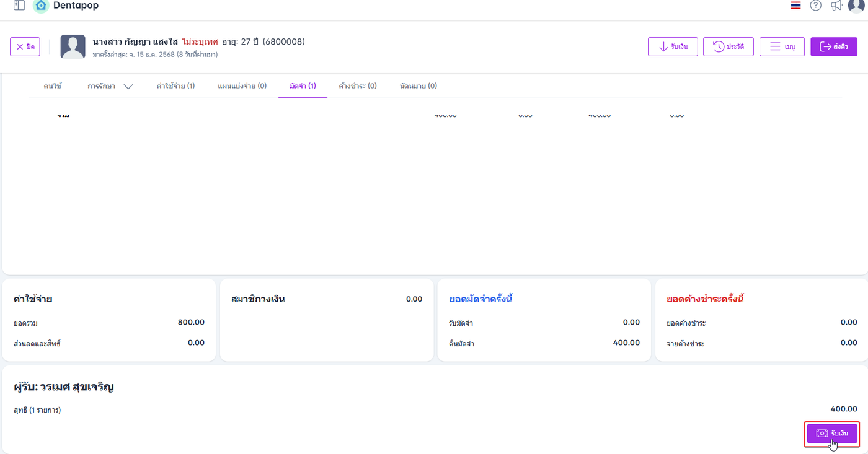The height and width of the screenshot is (454, 868).
Task: Open announcements megaphone icon
Action: click(836, 6)
